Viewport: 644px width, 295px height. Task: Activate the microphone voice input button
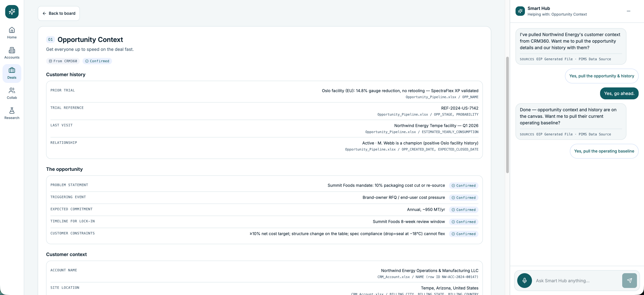(525, 281)
